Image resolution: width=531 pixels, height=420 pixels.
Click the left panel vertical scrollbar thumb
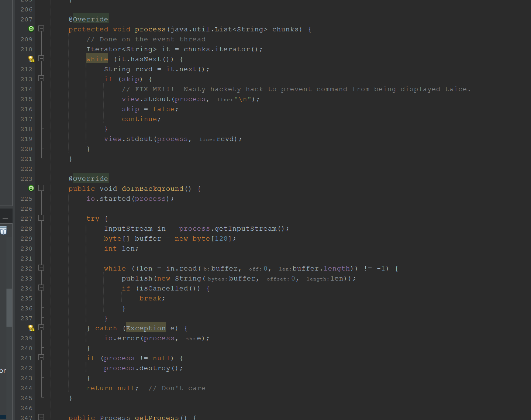[x=9, y=307]
